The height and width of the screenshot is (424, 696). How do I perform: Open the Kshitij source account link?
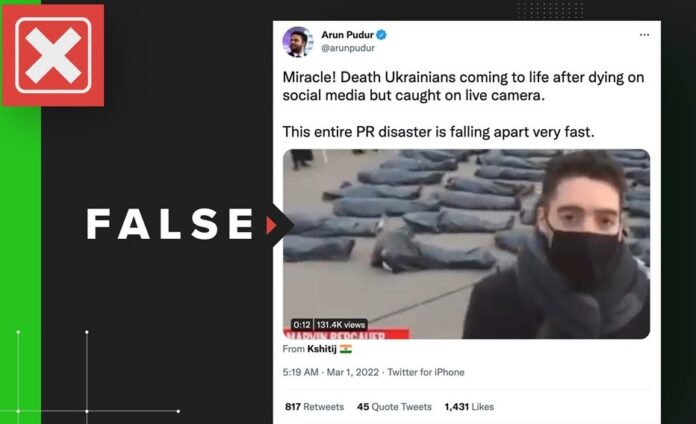pos(322,349)
